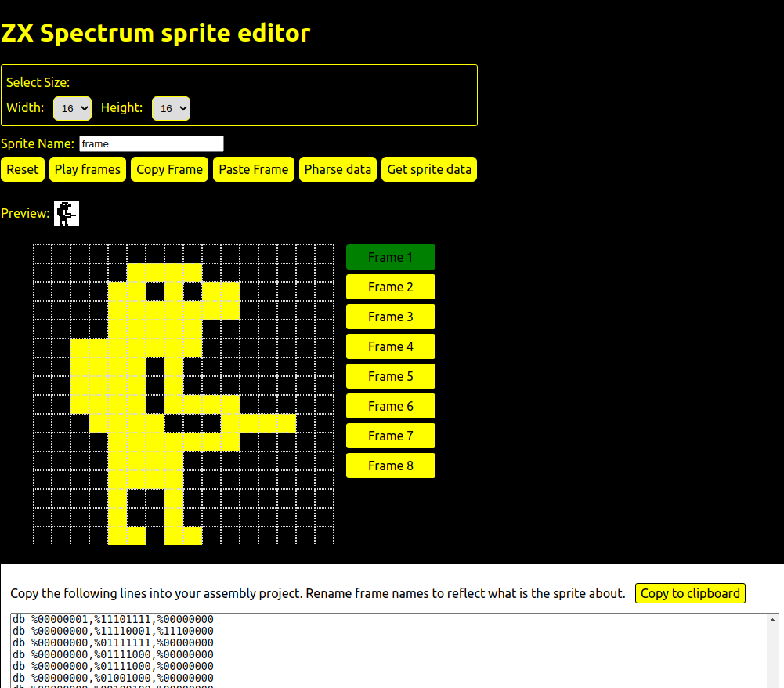Toggle the top-left pixel of the grid
This screenshot has width=784, height=688.
42,254
